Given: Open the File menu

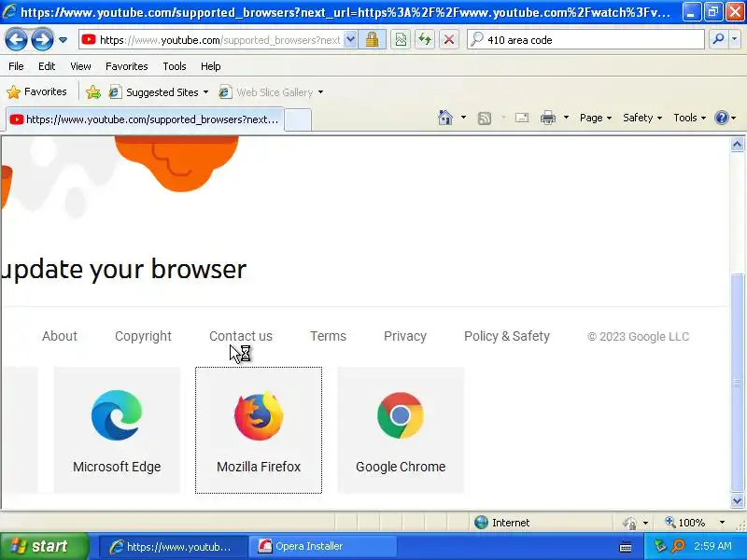Looking at the screenshot, I should point(16,66).
